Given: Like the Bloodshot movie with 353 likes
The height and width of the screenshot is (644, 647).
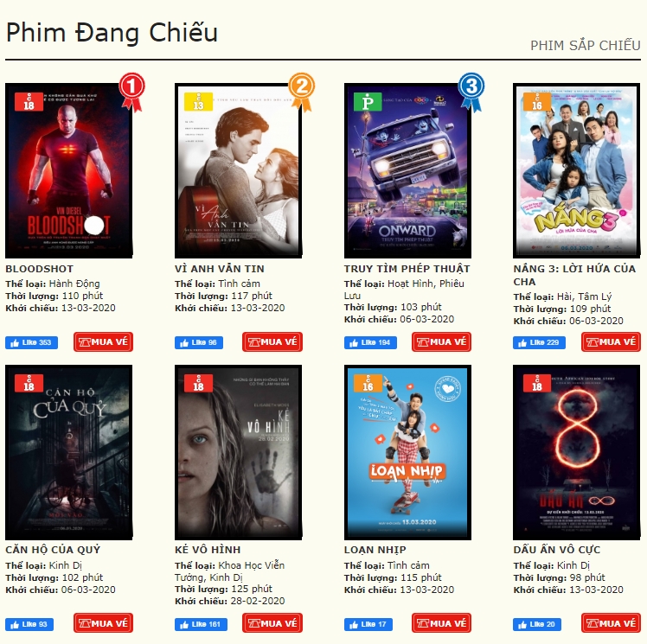Looking at the screenshot, I should pyautogui.click(x=31, y=342).
